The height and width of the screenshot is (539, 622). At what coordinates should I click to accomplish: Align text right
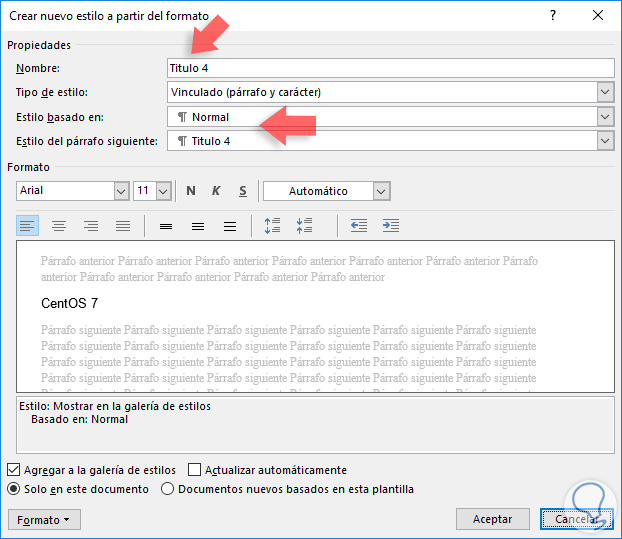pyautogui.click(x=91, y=226)
